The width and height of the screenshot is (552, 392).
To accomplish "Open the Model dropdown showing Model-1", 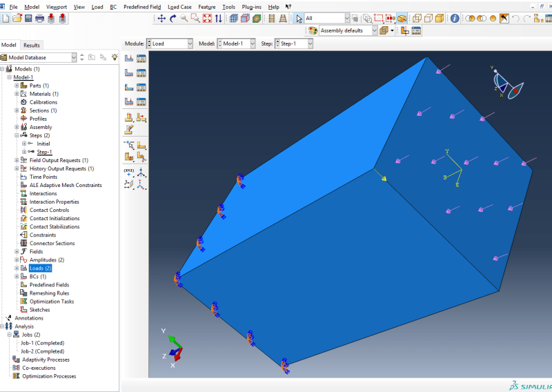I will click(236, 43).
